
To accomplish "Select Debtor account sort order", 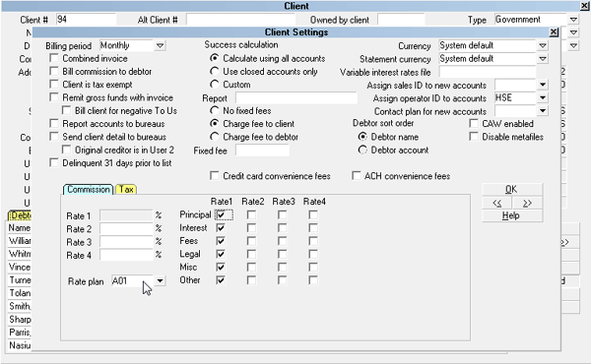I will pyautogui.click(x=362, y=150).
